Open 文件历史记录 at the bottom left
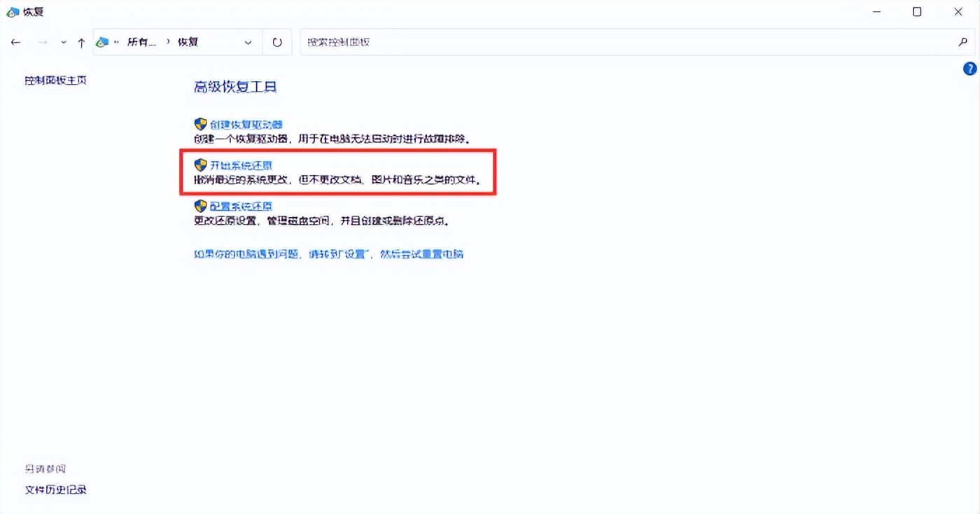This screenshot has width=980, height=514. pyautogui.click(x=55, y=489)
